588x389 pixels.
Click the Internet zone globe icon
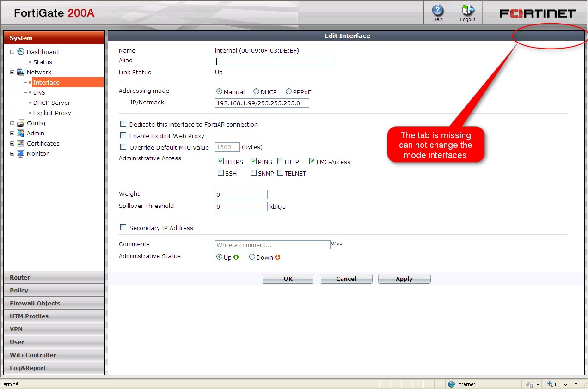pyautogui.click(x=452, y=384)
